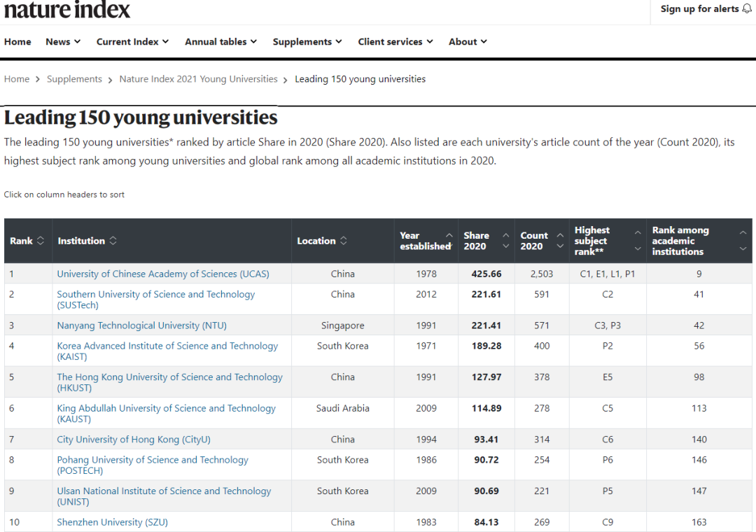This screenshot has width=756, height=532.
Task: Open the Supplements dropdown menu
Action: 307,42
